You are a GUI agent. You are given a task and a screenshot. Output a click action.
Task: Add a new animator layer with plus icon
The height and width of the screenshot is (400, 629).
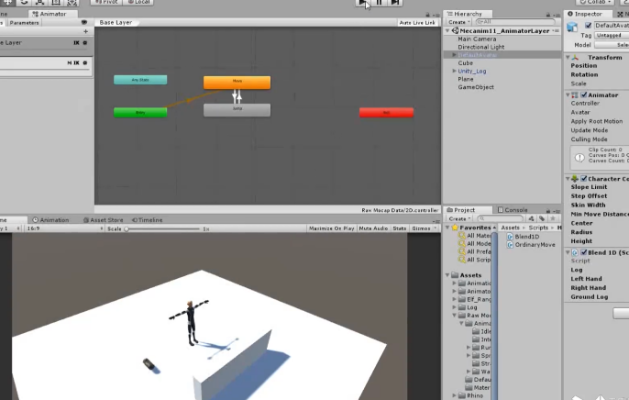click(85, 31)
